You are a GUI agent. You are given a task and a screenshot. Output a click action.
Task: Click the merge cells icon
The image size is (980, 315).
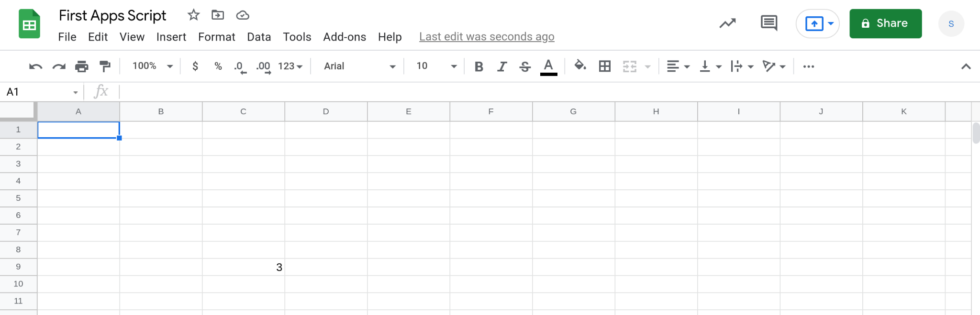(630, 66)
